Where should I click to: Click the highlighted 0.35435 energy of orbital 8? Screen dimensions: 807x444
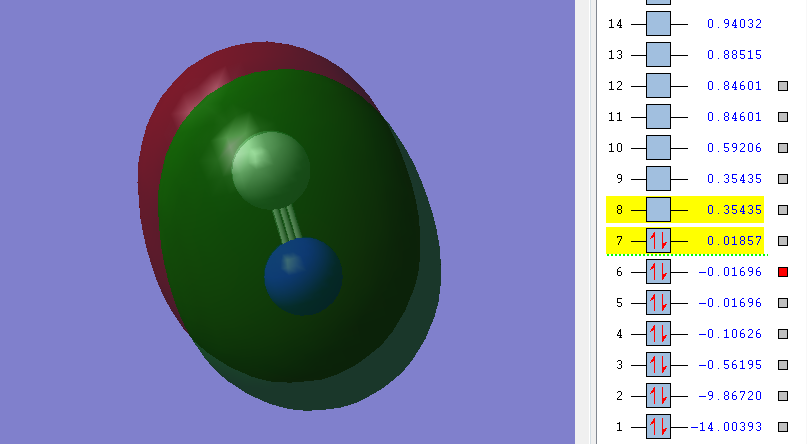pyautogui.click(x=734, y=209)
